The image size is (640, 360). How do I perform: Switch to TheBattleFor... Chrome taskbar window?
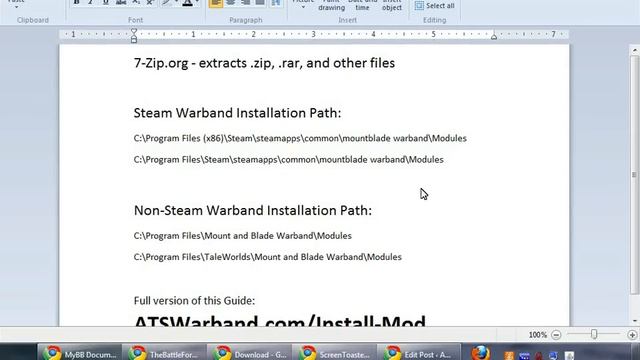point(164,353)
